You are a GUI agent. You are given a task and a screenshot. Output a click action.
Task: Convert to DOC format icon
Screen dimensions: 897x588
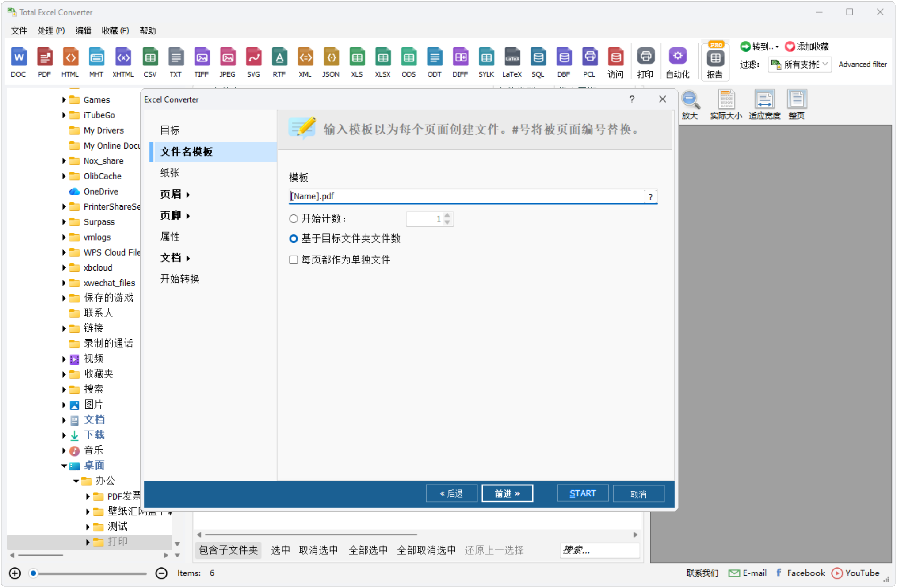[19, 62]
